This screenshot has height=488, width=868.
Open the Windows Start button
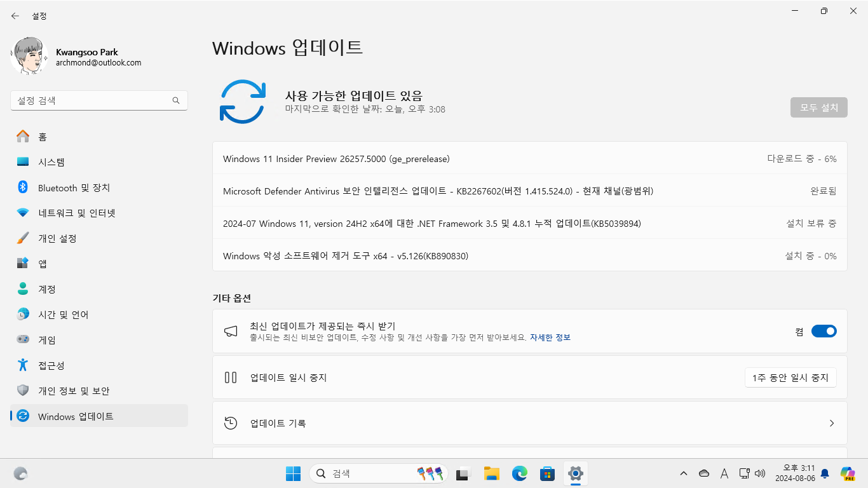293,473
